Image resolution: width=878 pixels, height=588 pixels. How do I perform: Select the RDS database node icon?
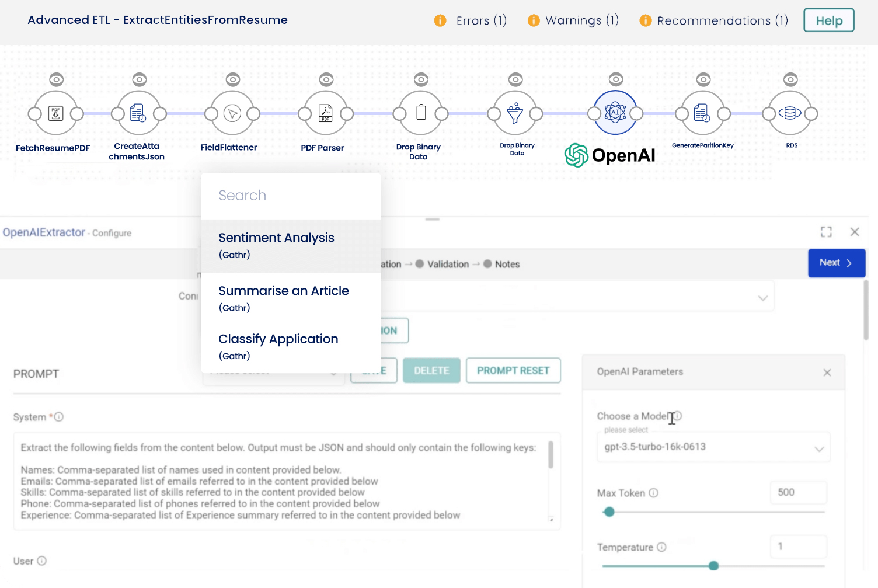[790, 113]
